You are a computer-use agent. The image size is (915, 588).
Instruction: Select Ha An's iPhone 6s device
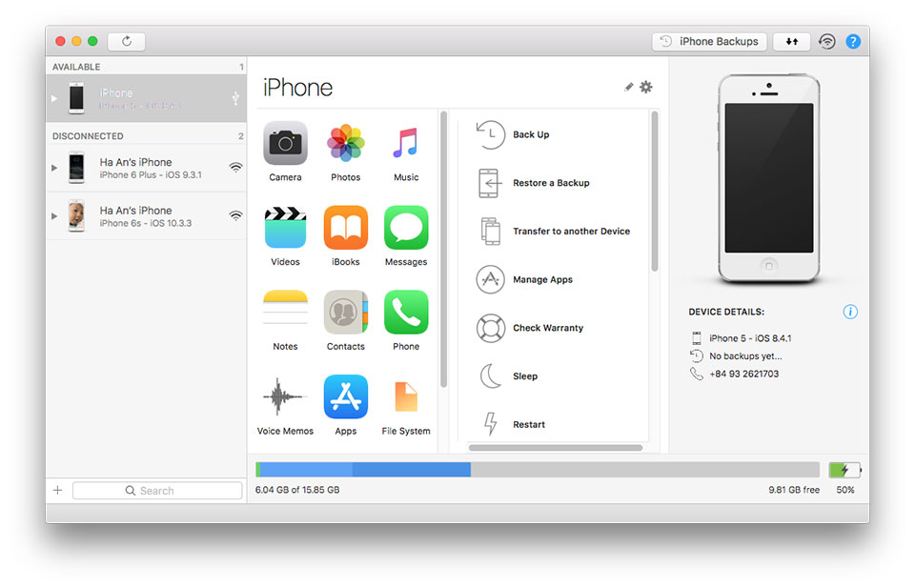coord(146,215)
